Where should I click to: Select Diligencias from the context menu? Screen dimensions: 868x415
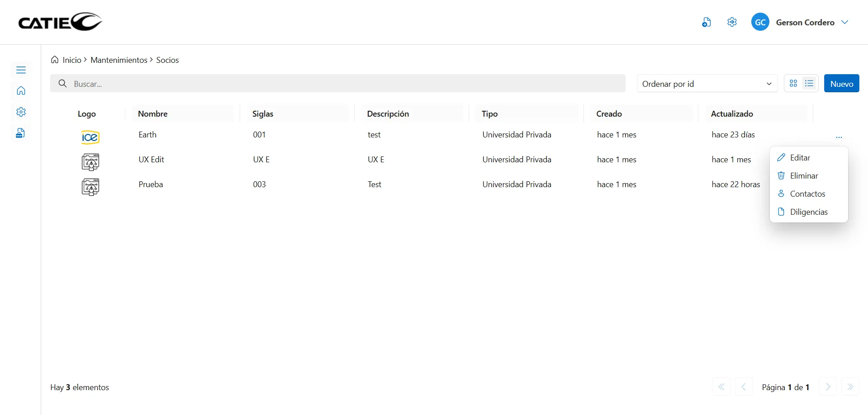(808, 212)
